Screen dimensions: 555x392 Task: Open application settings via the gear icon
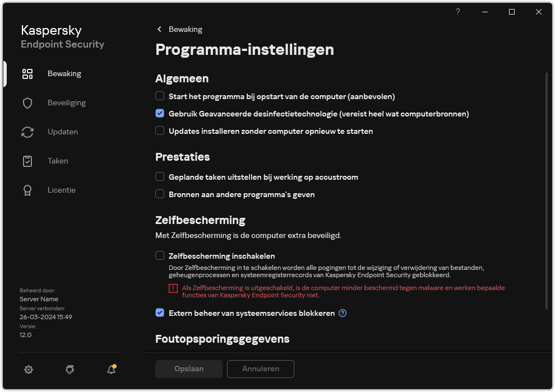(29, 370)
